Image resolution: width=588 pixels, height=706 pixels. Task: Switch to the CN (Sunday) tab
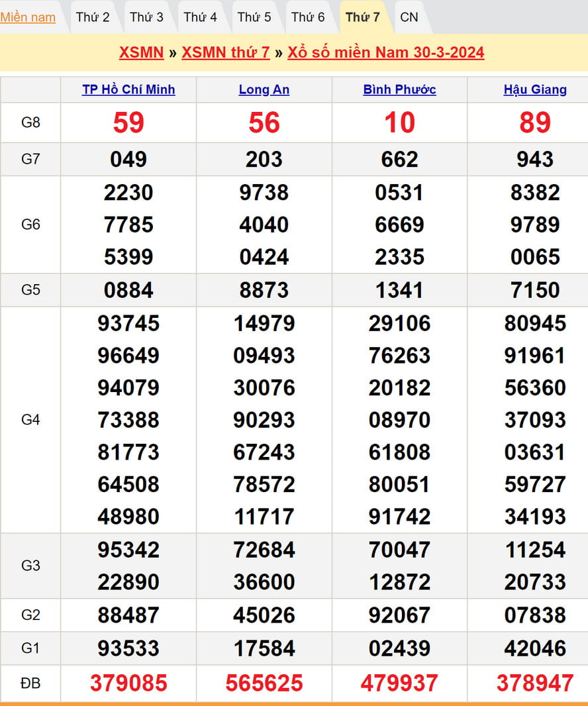[409, 17]
